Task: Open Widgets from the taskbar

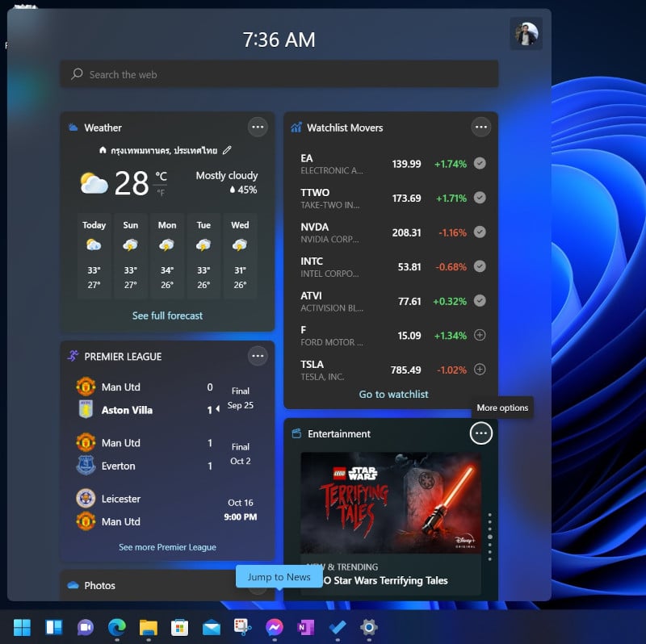Action: click(53, 627)
